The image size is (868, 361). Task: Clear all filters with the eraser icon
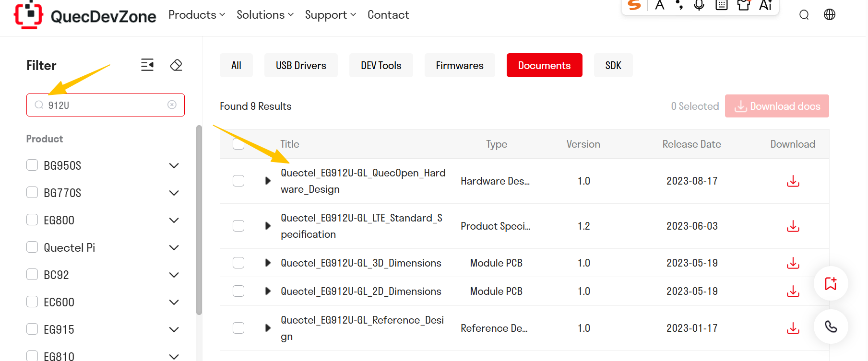pyautogui.click(x=176, y=65)
